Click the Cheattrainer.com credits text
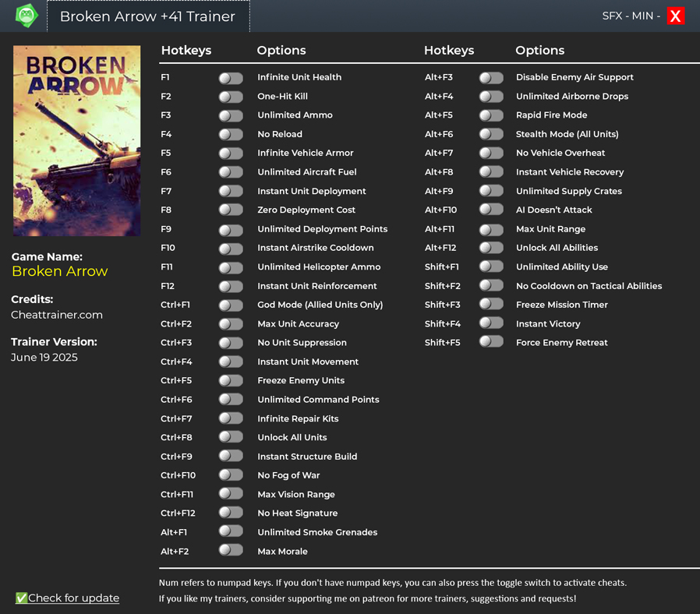 57,315
